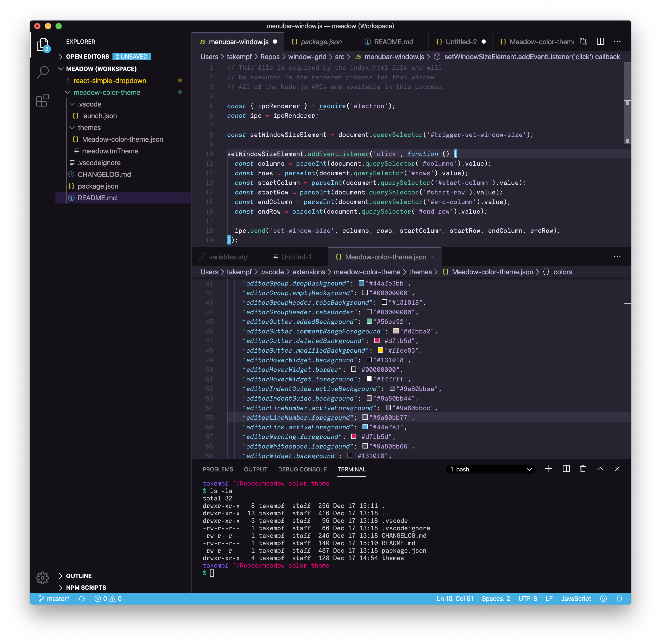The image size is (661, 644).
Task: Open the Extensions view icon
Action: point(43,100)
